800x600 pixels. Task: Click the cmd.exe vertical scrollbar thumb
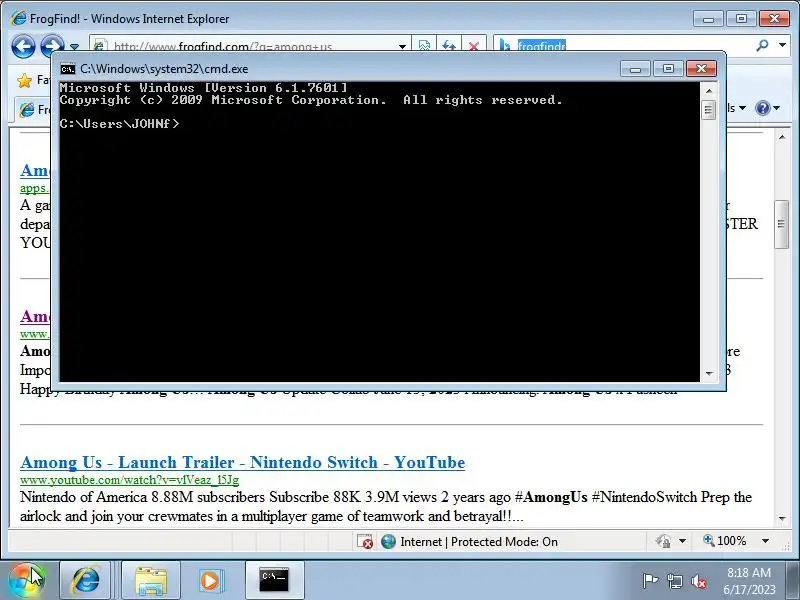point(709,110)
